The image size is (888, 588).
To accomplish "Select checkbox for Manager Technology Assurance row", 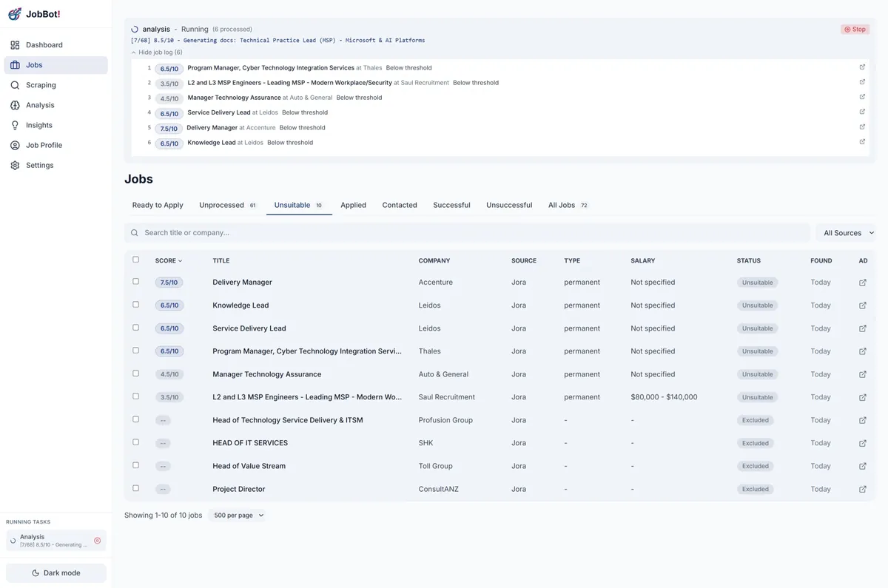I will pos(135,373).
